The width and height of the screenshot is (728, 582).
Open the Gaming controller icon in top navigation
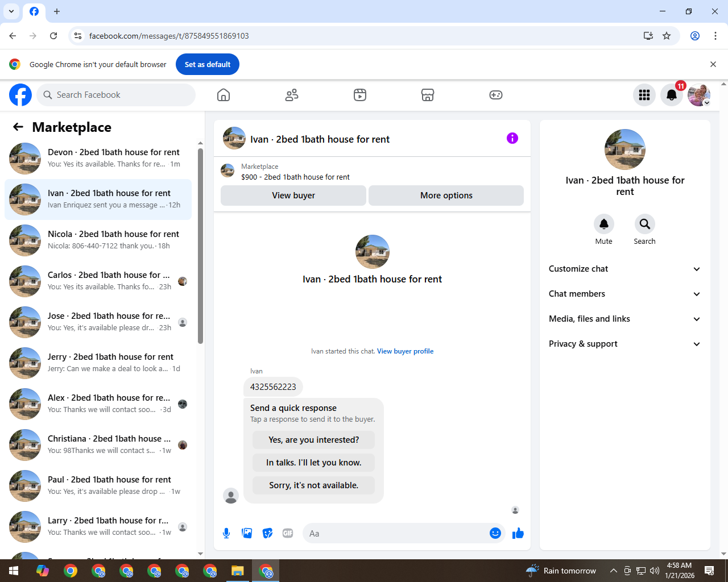(x=496, y=95)
